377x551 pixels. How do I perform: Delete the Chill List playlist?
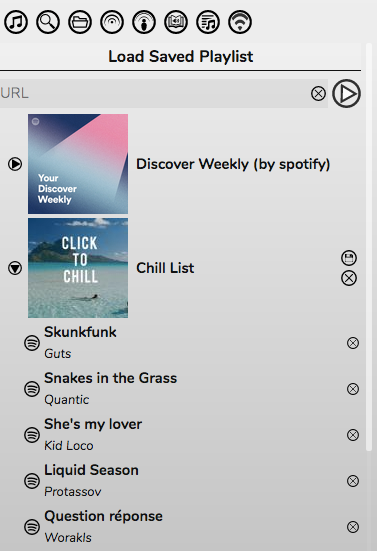tap(349, 278)
